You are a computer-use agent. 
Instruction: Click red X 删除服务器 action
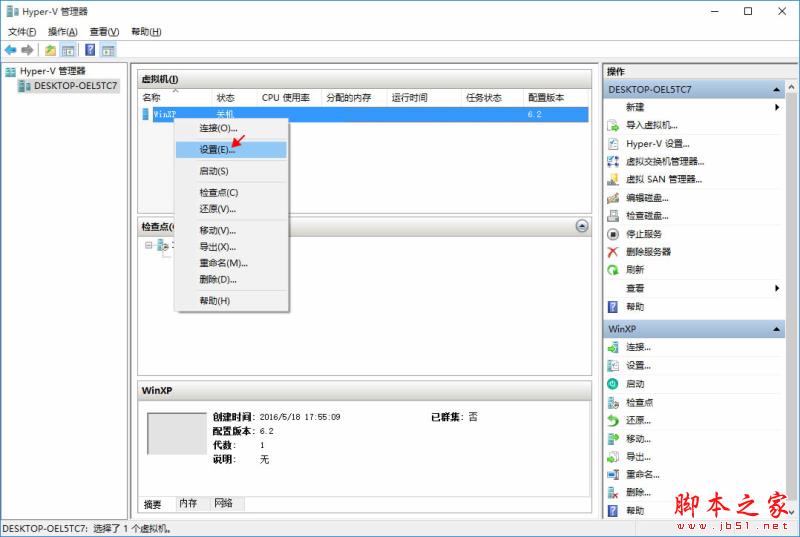click(x=613, y=252)
